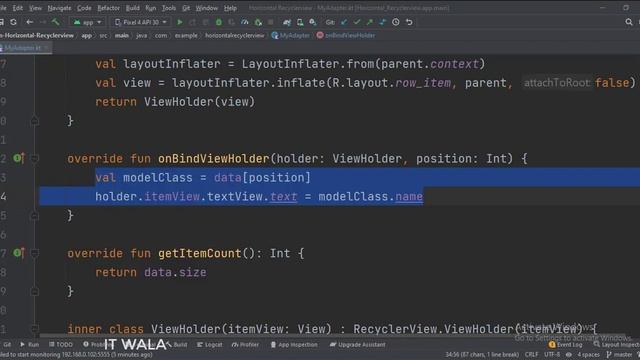Click fold end marker below modelClass.name line
This screenshot has height=360, width=640.
pyautogui.click(x=35, y=215)
